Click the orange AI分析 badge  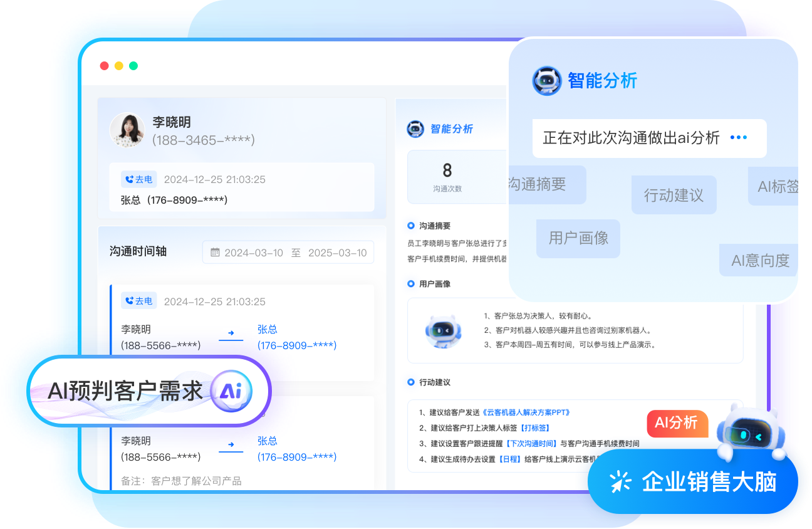point(677,423)
